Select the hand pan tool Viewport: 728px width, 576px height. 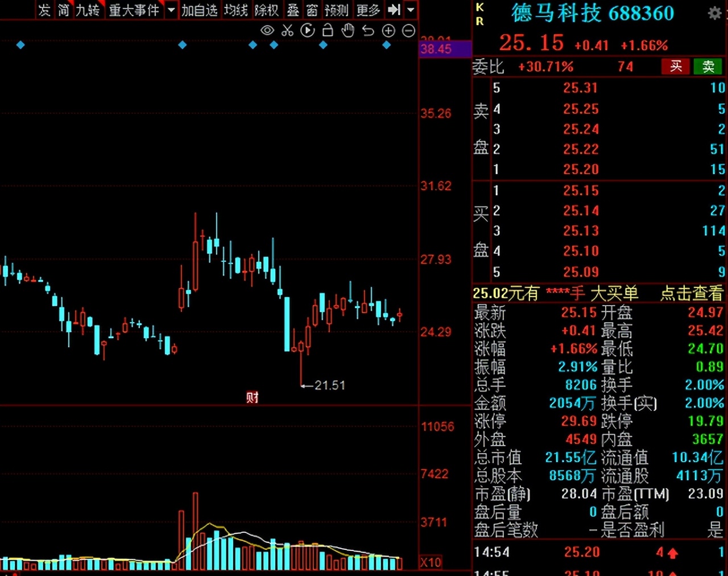pyautogui.click(x=348, y=31)
